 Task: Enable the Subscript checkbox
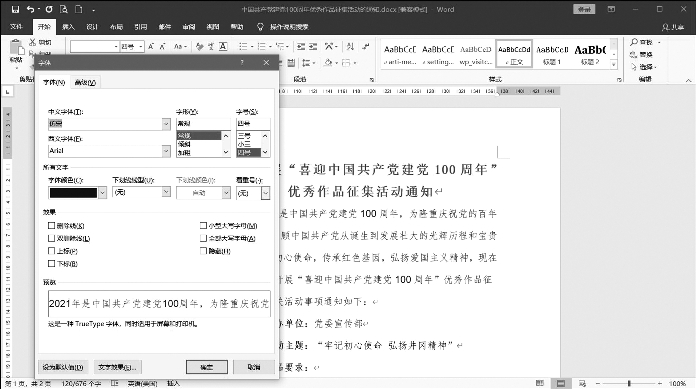coord(51,264)
